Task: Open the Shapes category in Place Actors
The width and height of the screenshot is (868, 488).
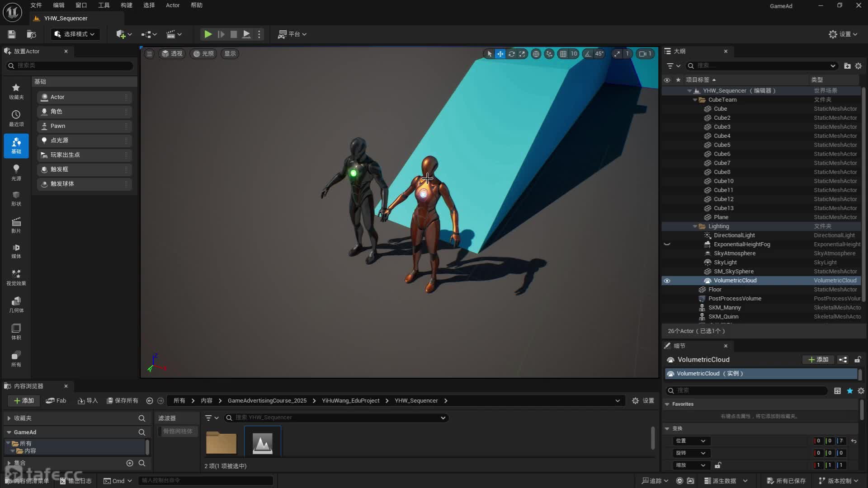Action: 16,198
